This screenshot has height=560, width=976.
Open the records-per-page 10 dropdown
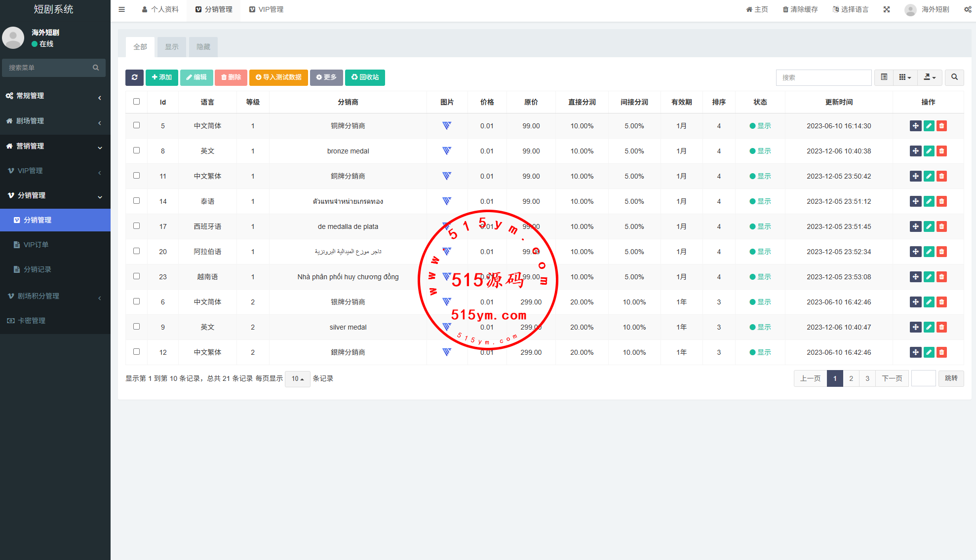[297, 379]
